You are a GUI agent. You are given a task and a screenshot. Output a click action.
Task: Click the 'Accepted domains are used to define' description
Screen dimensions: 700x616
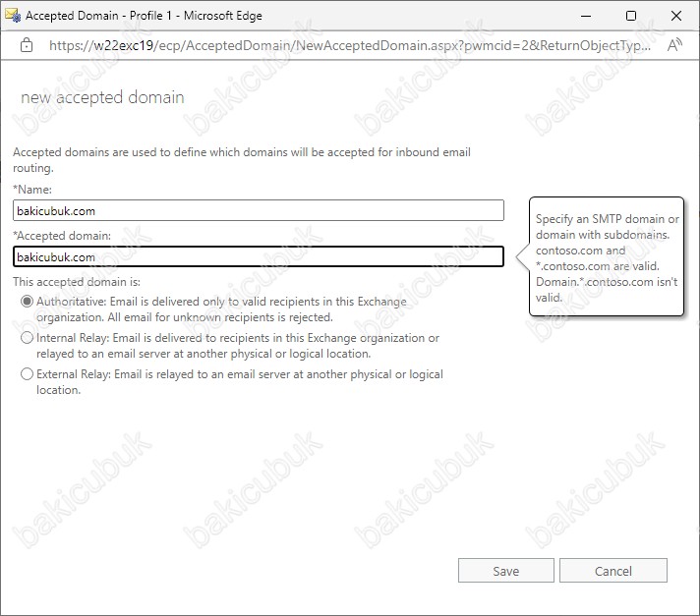tap(242, 160)
